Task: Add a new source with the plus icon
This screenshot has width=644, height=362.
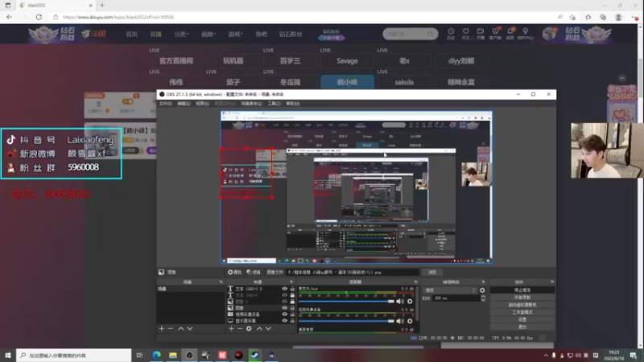Action: tap(231, 329)
